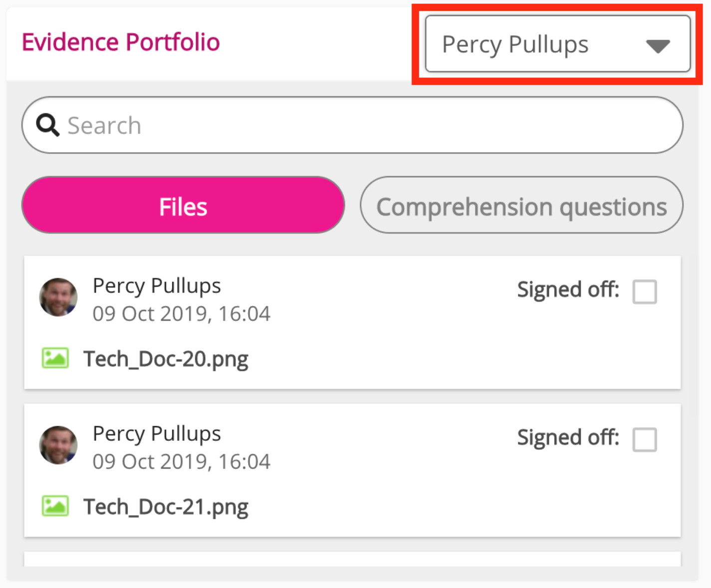Click the magnifying glass search icon
Viewport: 711px width, 588px height.
[x=48, y=125]
